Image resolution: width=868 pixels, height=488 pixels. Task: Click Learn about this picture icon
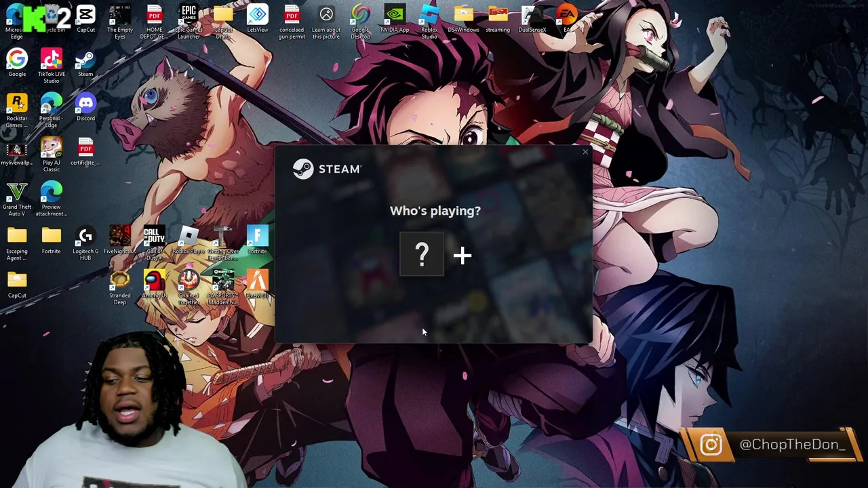(x=326, y=22)
